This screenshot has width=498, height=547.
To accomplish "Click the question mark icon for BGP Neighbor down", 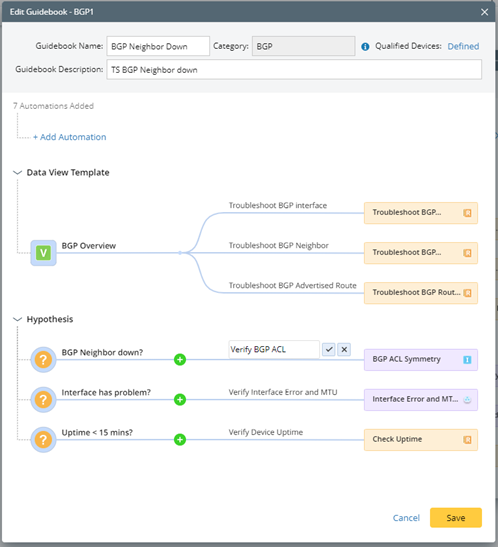I will click(x=43, y=360).
